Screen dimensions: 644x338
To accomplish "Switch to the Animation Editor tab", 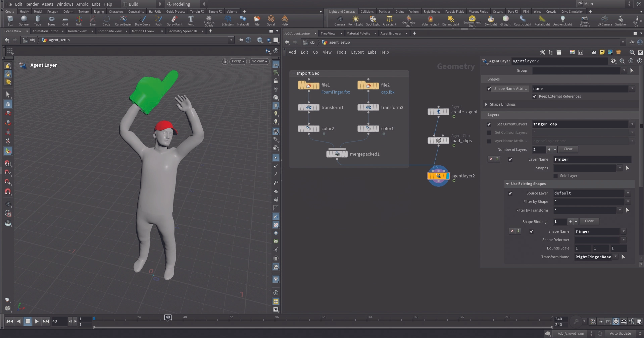I will (45, 31).
